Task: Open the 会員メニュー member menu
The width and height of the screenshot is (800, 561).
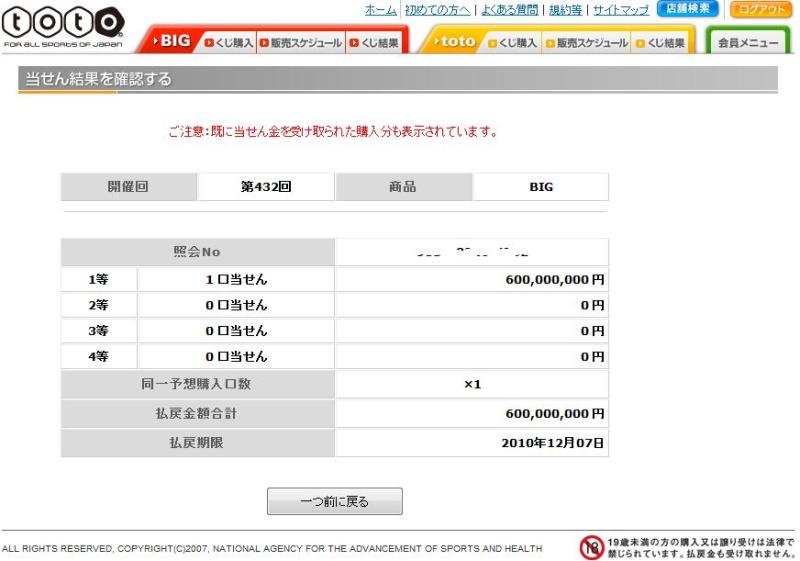Action: (x=748, y=43)
